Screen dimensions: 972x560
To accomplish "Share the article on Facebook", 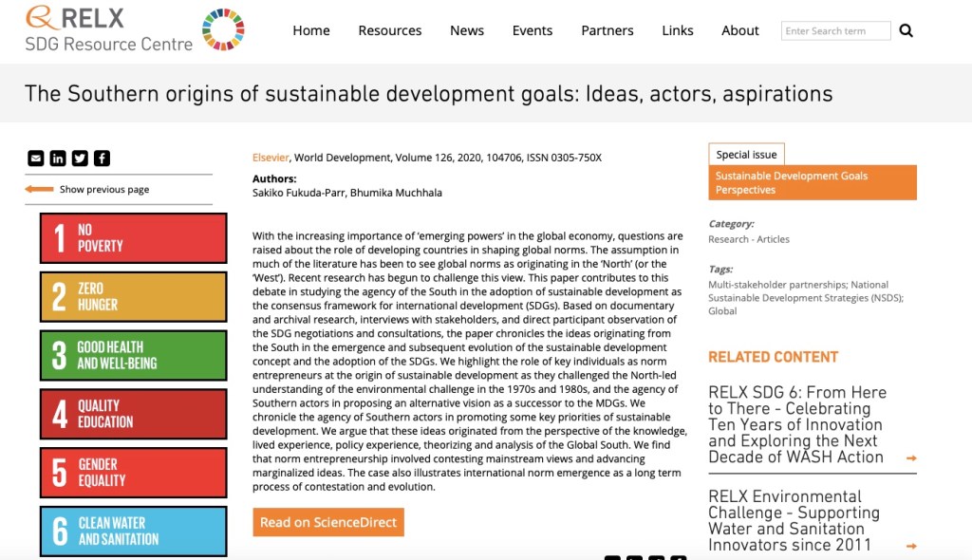I will [x=102, y=159].
